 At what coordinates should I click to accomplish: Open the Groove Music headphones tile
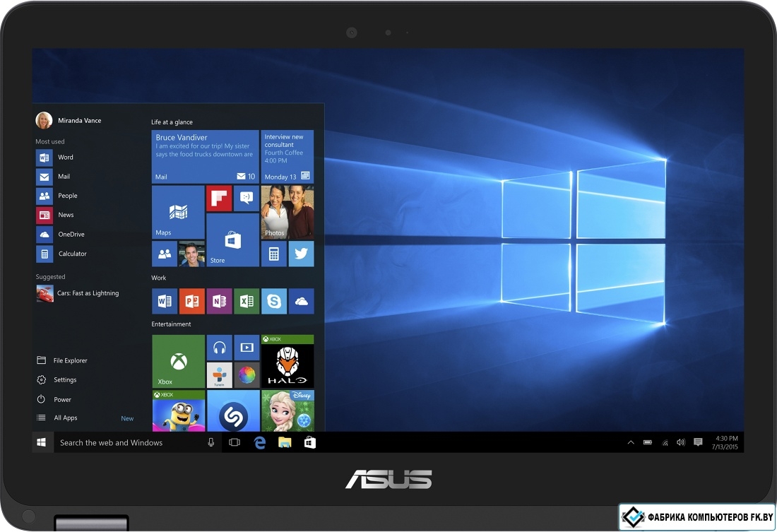(x=220, y=348)
